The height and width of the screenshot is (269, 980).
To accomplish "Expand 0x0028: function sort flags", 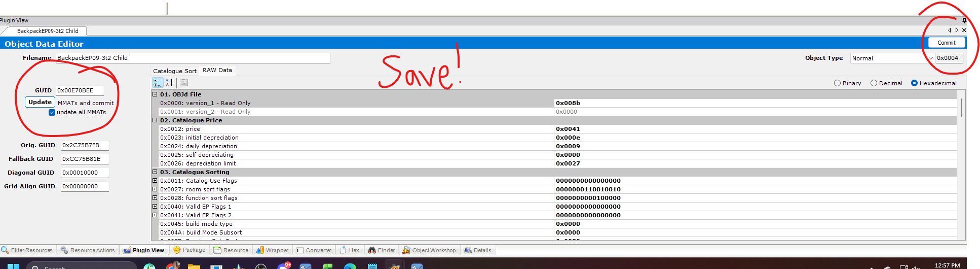I will tap(155, 198).
